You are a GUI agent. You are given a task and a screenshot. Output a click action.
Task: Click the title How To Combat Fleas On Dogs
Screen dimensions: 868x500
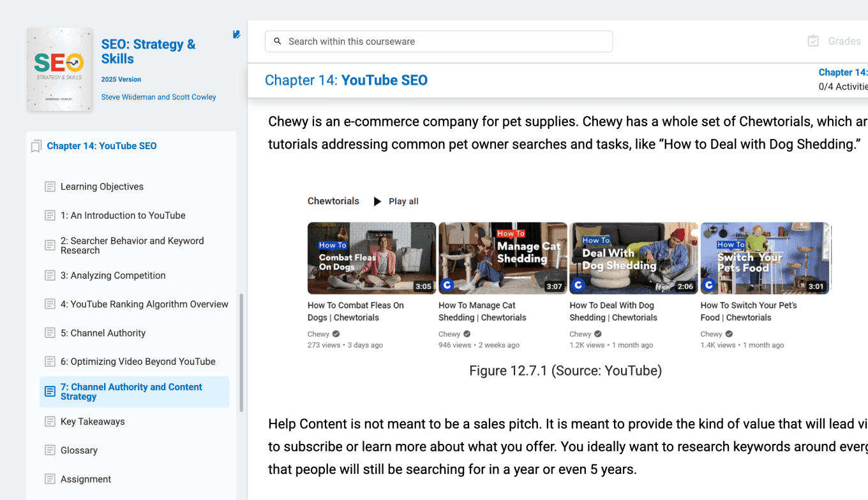click(355, 311)
